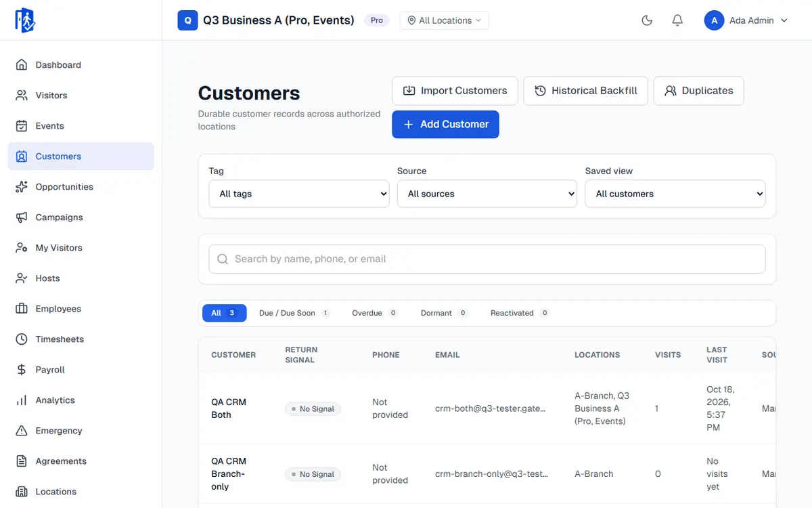The image size is (812, 508).
Task: Open the Saved view dropdown
Action: click(675, 194)
